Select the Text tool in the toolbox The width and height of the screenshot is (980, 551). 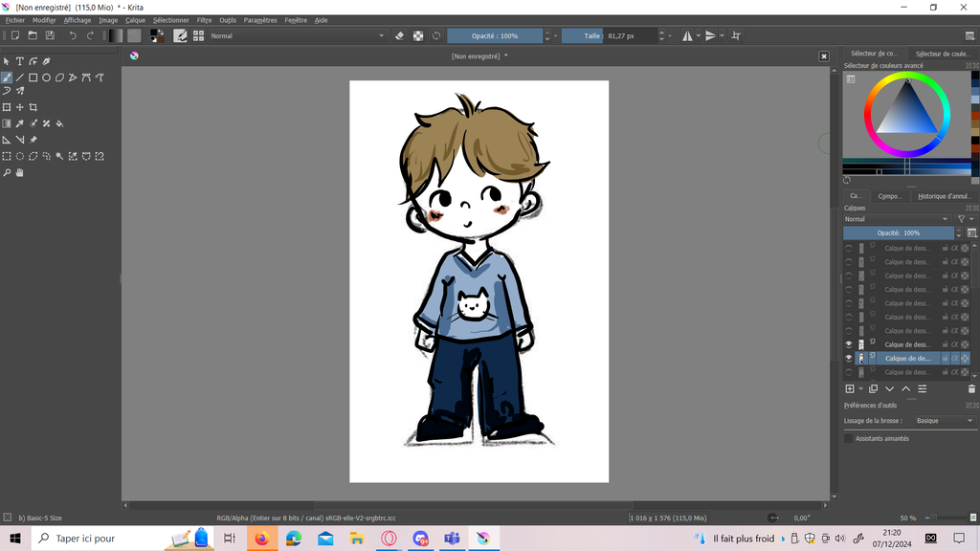[19, 61]
